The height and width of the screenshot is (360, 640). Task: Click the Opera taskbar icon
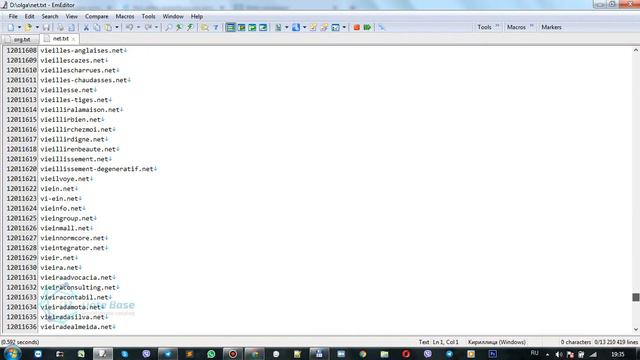pyautogui.click(x=406, y=354)
